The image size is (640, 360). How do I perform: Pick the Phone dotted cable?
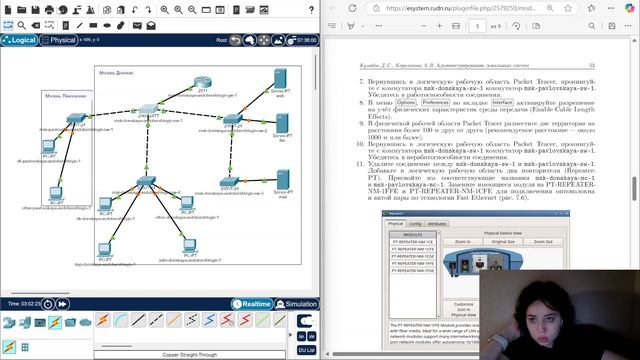coord(191,320)
